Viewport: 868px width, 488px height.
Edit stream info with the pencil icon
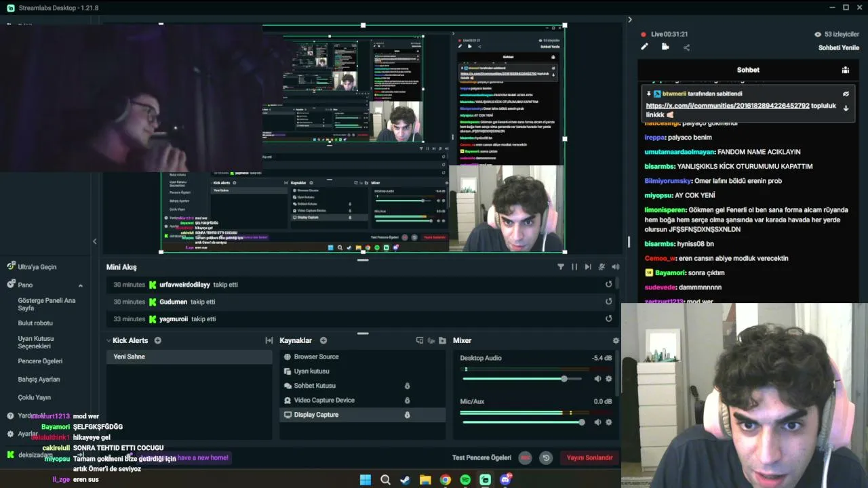[644, 47]
